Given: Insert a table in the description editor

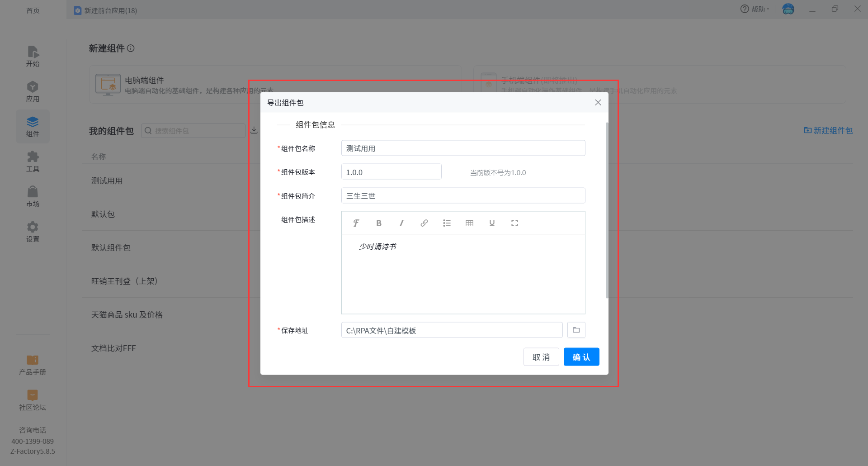Looking at the screenshot, I should (469, 223).
